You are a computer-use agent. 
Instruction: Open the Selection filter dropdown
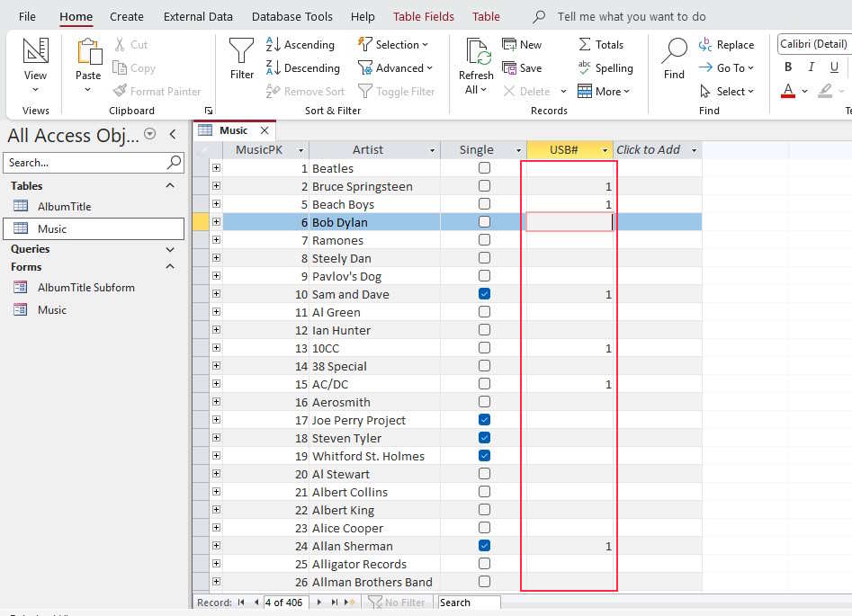[393, 45]
